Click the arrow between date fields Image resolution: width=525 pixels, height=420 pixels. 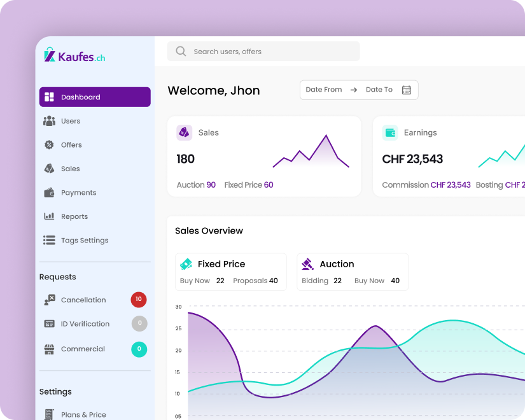tap(354, 90)
